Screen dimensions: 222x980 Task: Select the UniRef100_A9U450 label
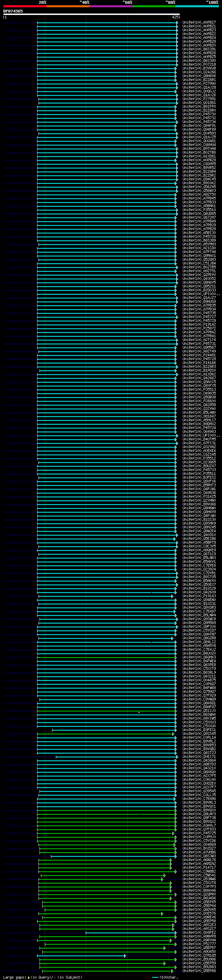click(x=199, y=952)
